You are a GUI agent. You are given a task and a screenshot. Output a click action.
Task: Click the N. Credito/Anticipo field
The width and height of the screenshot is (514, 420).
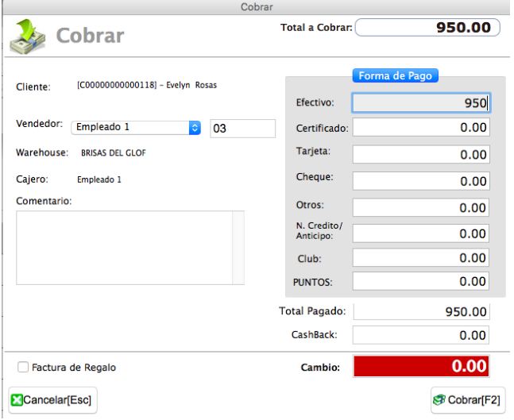(x=421, y=233)
